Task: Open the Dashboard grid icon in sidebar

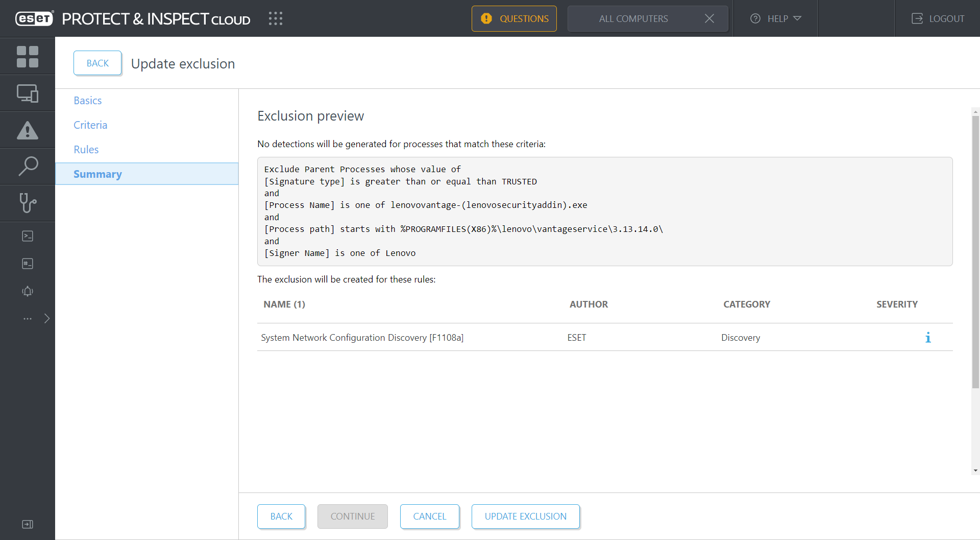Action: pyautogui.click(x=28, y=56)
